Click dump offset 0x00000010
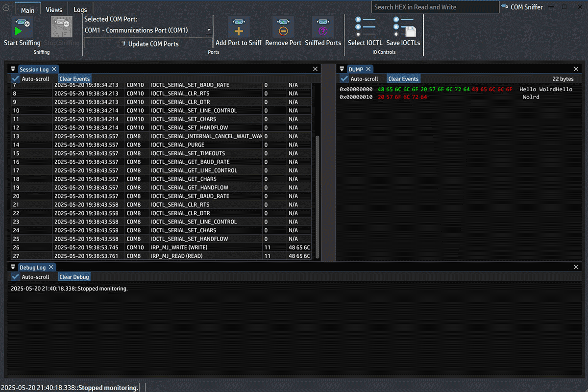 (356, 97)
